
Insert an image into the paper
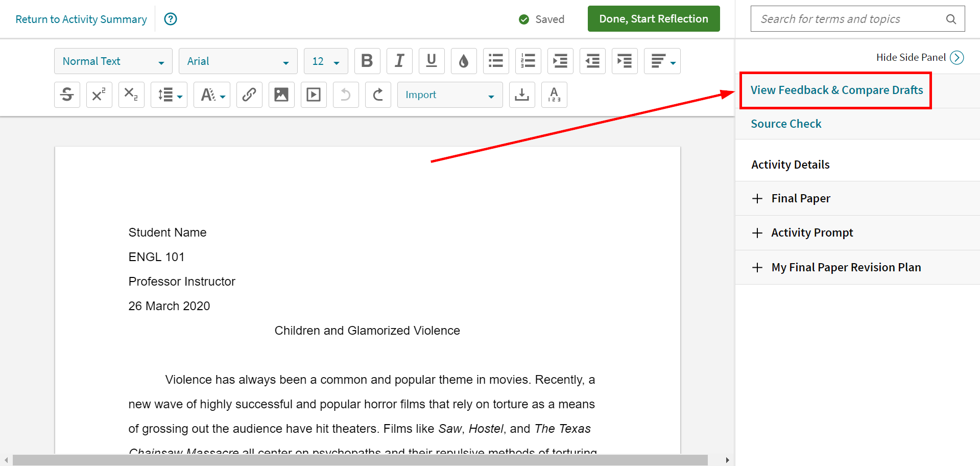click(281, 95)
